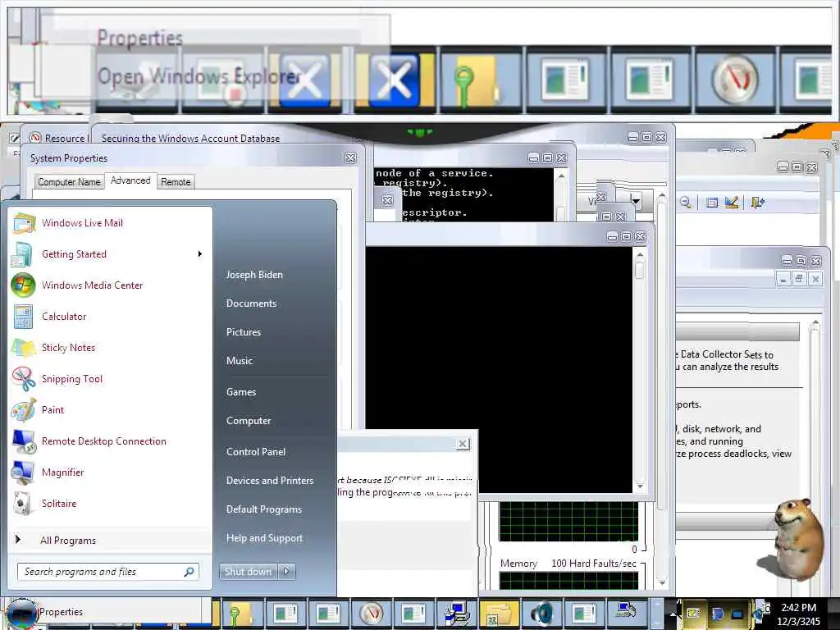Select the Resource tab
Image resolution: width=840 pixels, height=630 pixels.
[57, 138]
